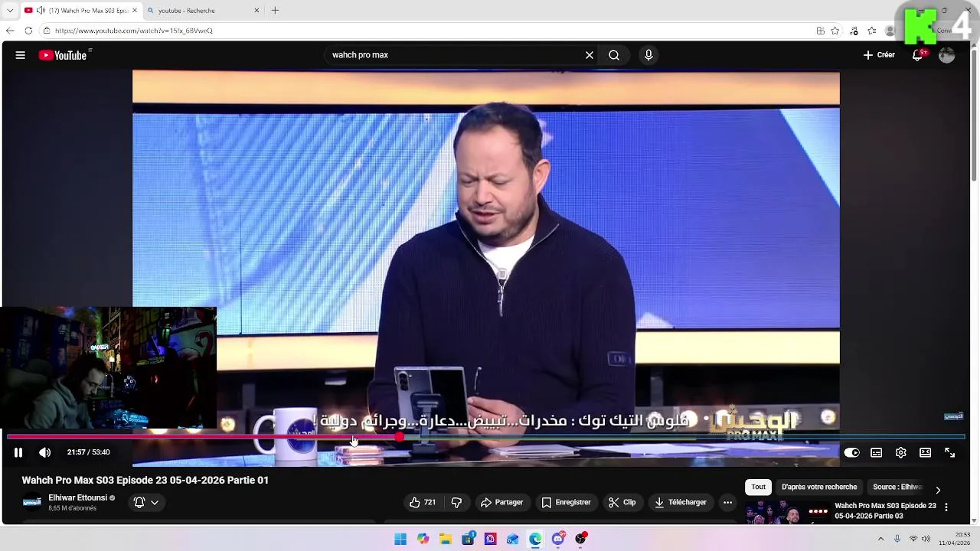Mute the video with the speaker icon
This screenshot has height=551, width=980.
45,452
